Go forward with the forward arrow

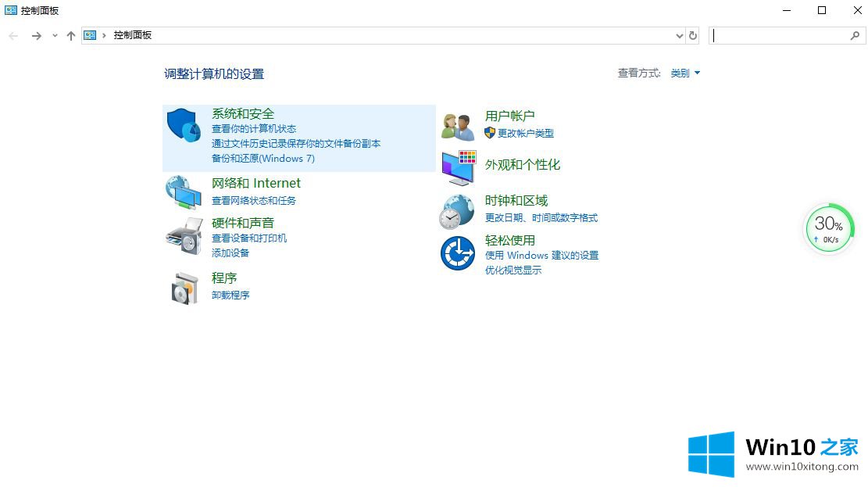pyautogui.click(x=37, y=36)
